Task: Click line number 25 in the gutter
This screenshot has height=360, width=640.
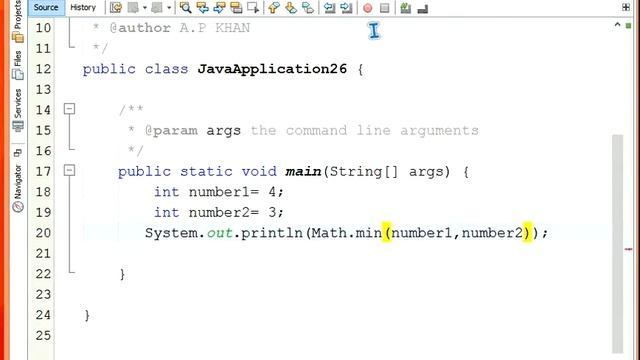Action: [x=43, y=336]
